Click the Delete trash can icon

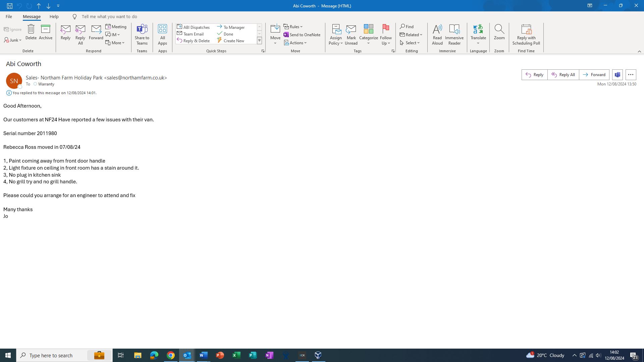[31, 29]
